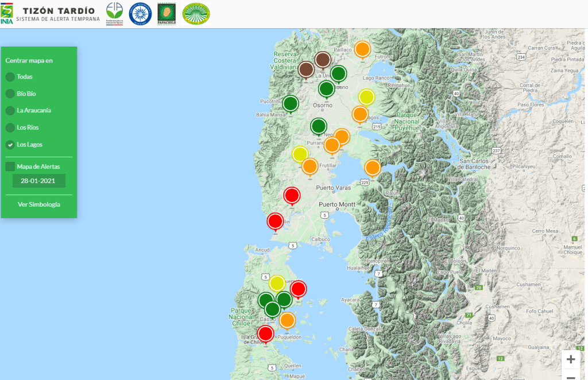Open the orange marker near Puqueldón

287,320
